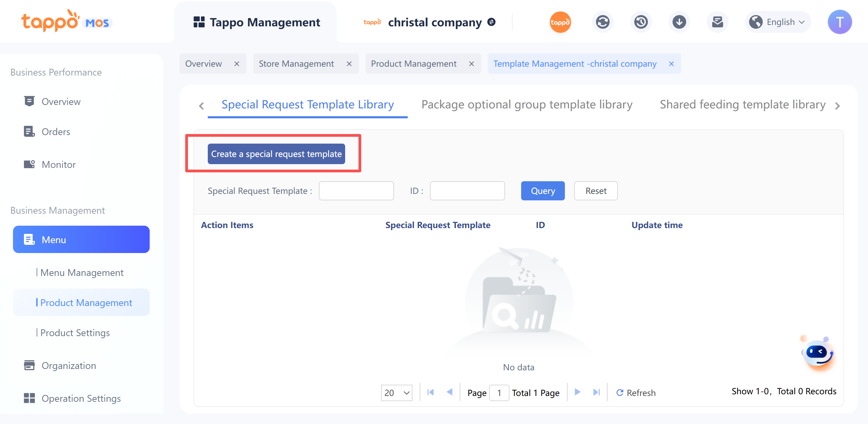Click the Refresh link in pagination
The width and height of the screenshot is (868, 424).
tap(636, 393)
